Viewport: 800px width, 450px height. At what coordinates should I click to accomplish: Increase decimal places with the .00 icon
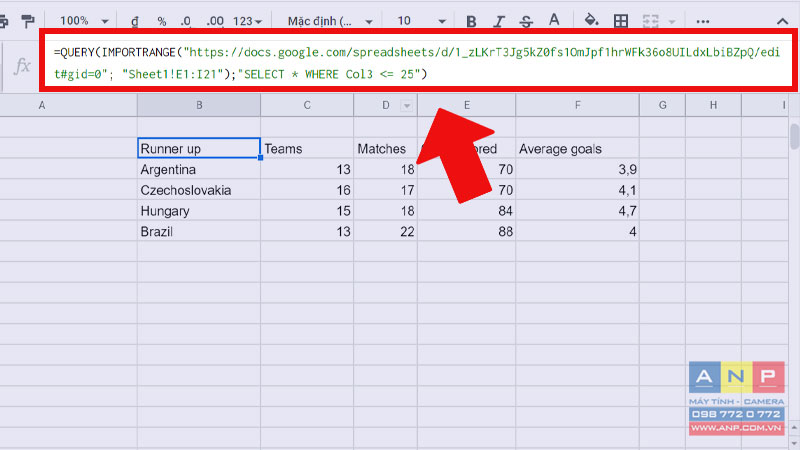(x=215, y=21)
